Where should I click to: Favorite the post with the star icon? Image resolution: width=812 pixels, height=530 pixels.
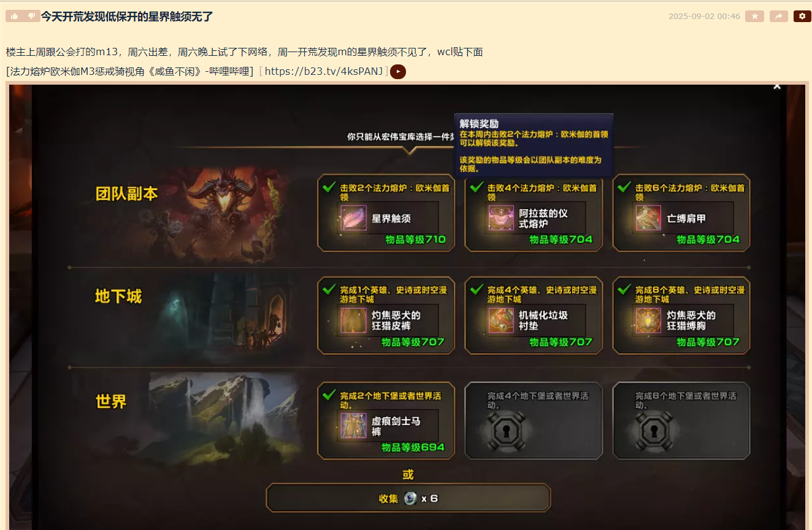754,17
